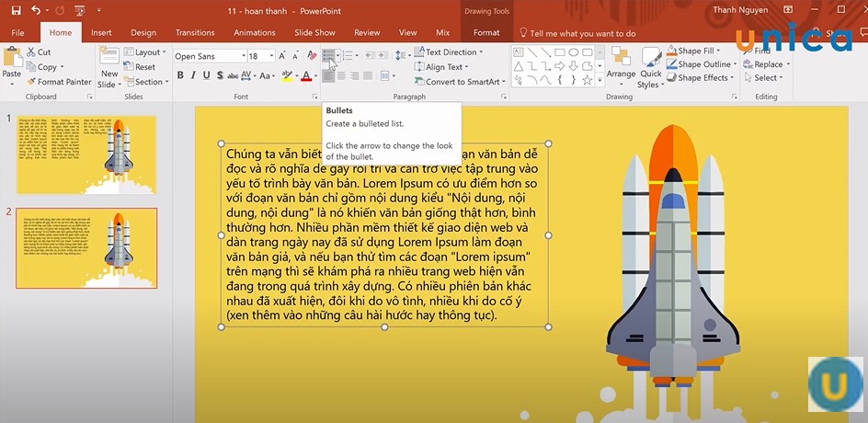Click the Decrease List Level icon
The width and height of the screenshot is (868, 423).
370,55
